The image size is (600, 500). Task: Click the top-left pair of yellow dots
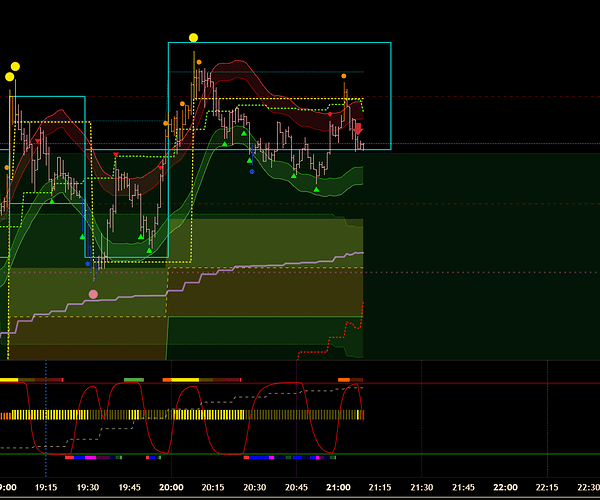(x=12, y=72)
